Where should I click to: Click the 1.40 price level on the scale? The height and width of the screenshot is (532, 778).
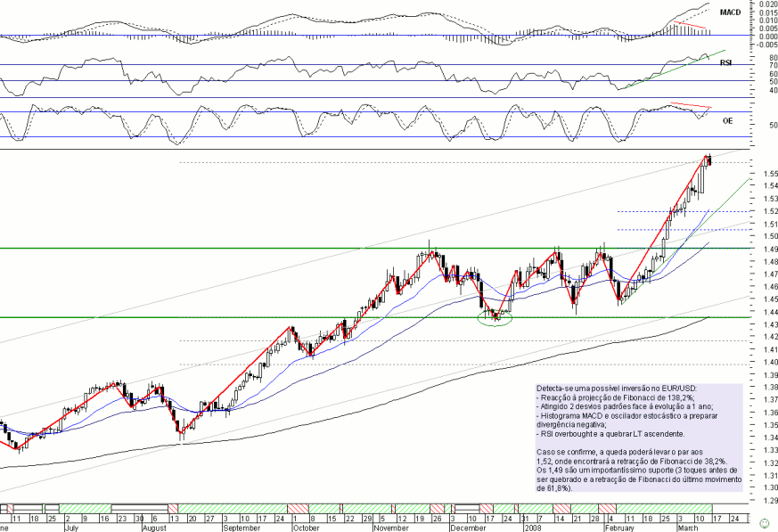[x=771, y=363]
